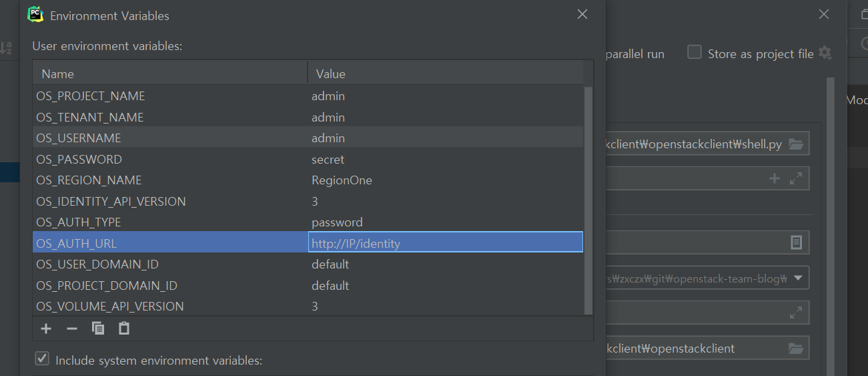Click the value 3 of OS_VOLUME_API_VERSION

click(315, 307)
